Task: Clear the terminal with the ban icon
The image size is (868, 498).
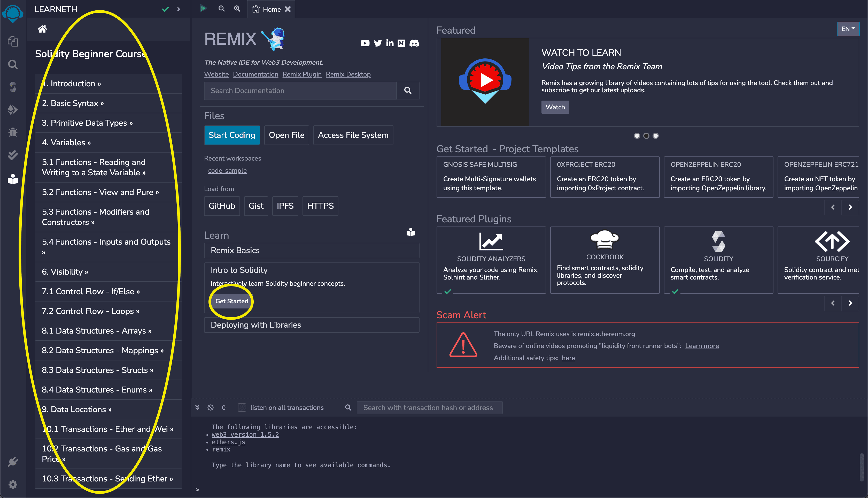Action: (x=211, y=407)
